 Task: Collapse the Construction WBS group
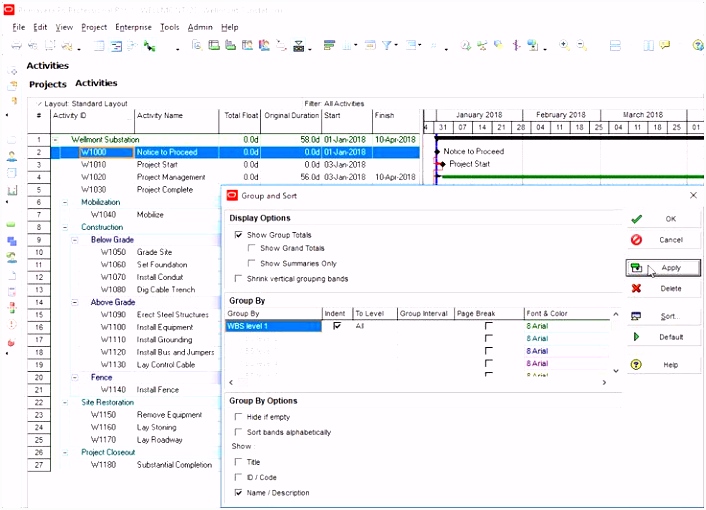[65, 227]
